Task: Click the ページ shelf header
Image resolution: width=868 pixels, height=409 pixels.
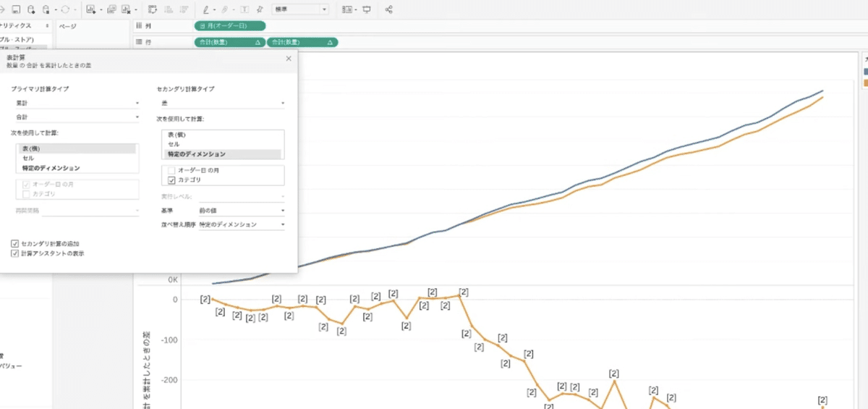Action: point(68,26)
